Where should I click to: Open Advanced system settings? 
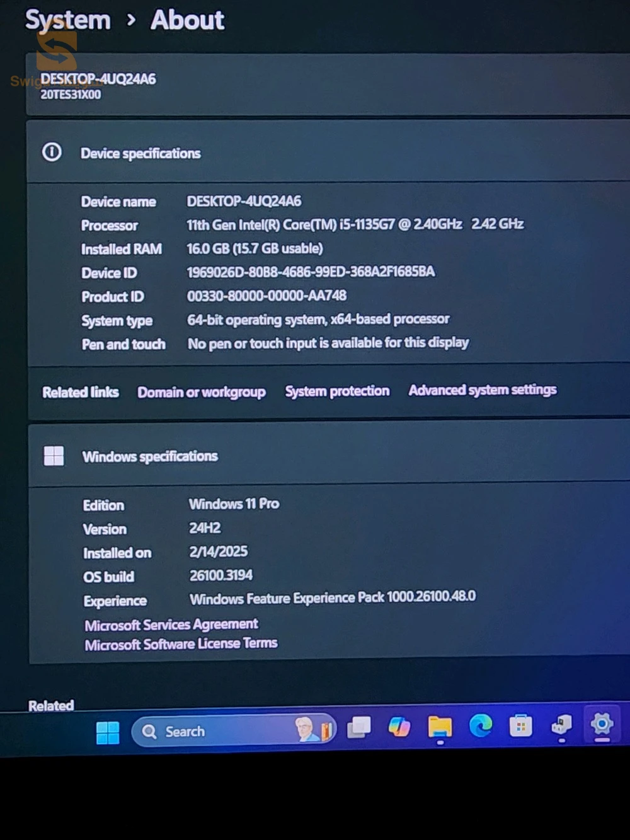483,389
